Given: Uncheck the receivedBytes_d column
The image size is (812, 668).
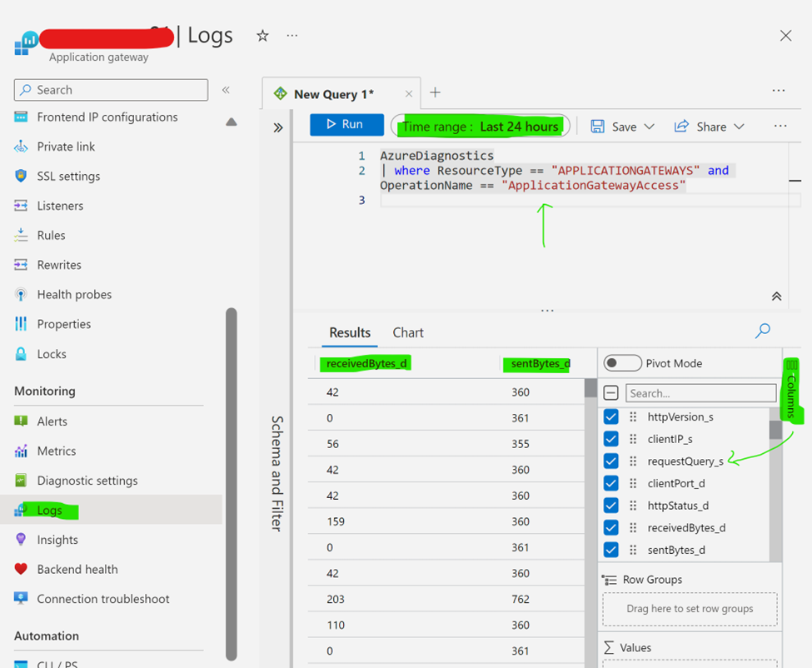Looking at the screenshot, I should pyautogui.click(x=611, y=528).
